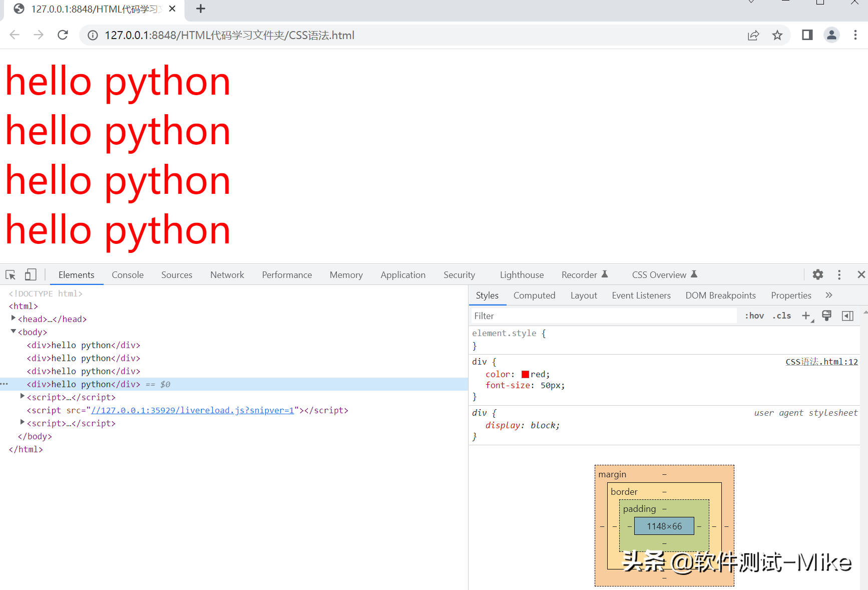The width and height of the screenshot is (868, 590).
Task: Collapse the body element node
Action: pyautogui.click(x=14, y=331)
